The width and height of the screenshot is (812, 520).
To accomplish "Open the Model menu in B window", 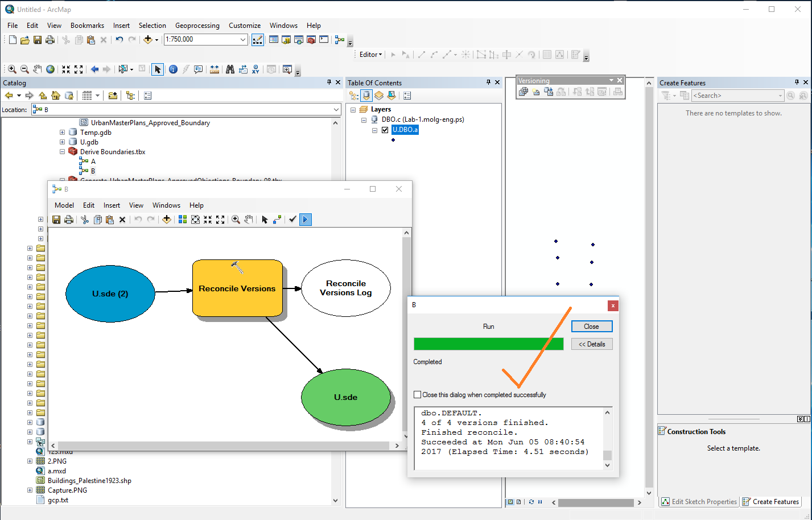I will point(64,205).
